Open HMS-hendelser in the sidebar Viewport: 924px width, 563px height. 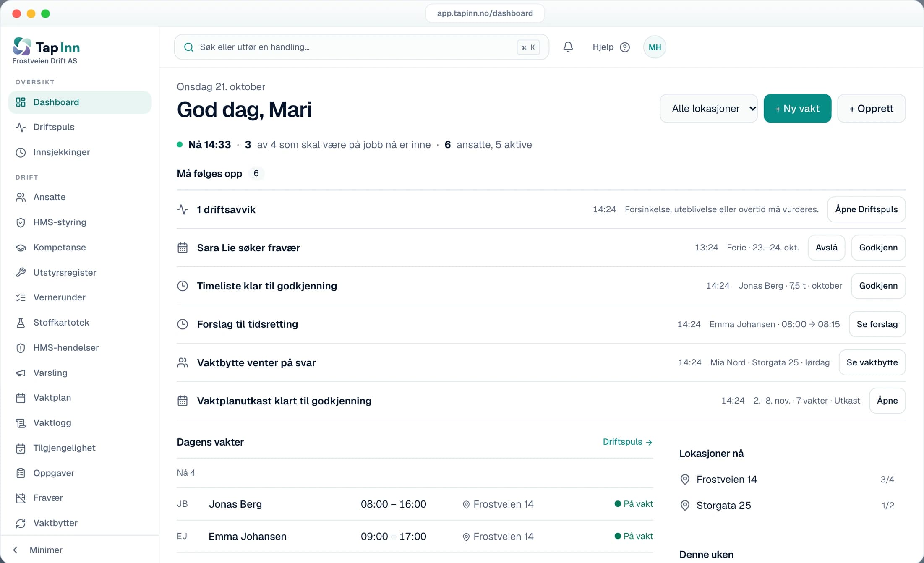pos(80,348)
